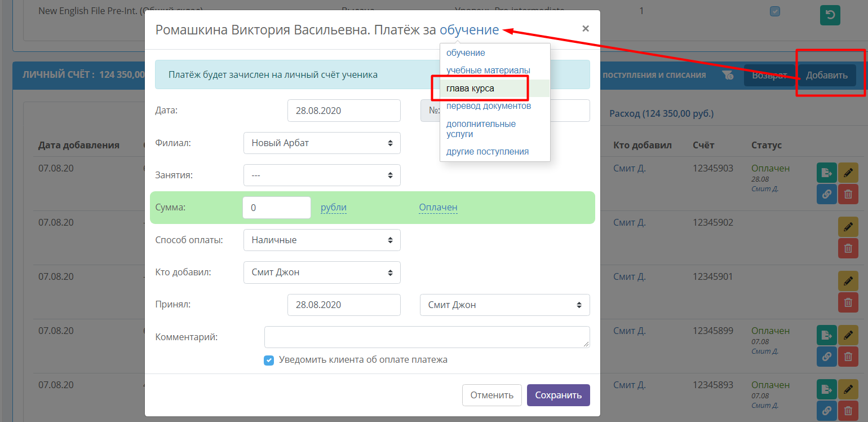The image size is (868, 422).
Task: Edit payment row with invoice 12345901
Action: [848, 281]
